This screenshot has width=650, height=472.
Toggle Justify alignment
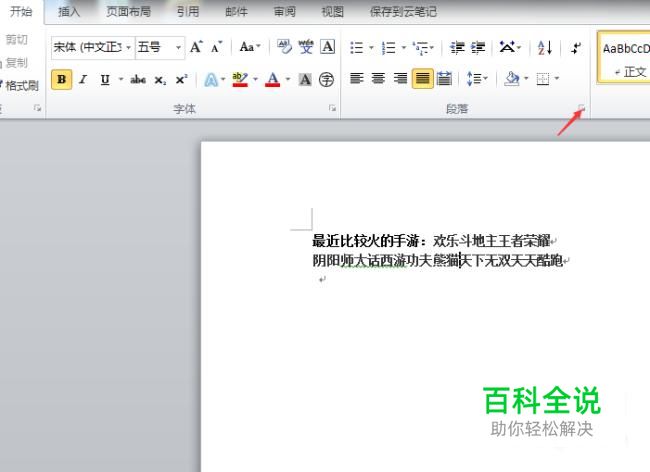point(422,78)
